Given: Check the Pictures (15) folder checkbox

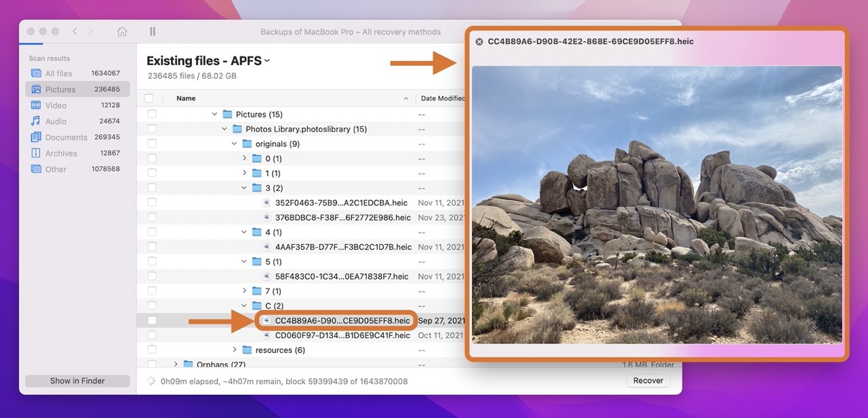Looking at the screenshot, I should [152, 114].
